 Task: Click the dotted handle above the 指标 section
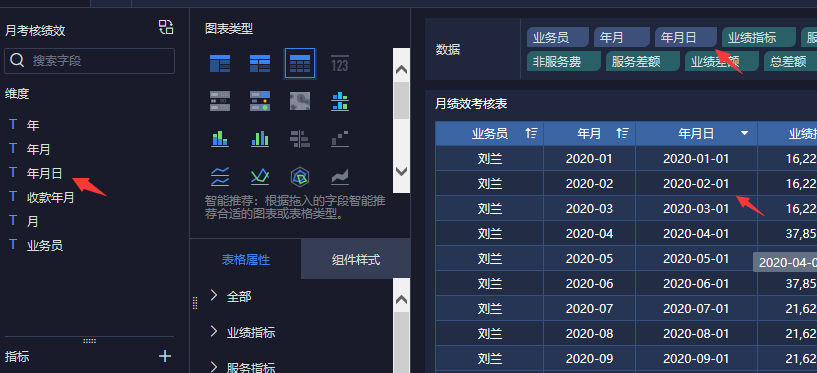90,341
